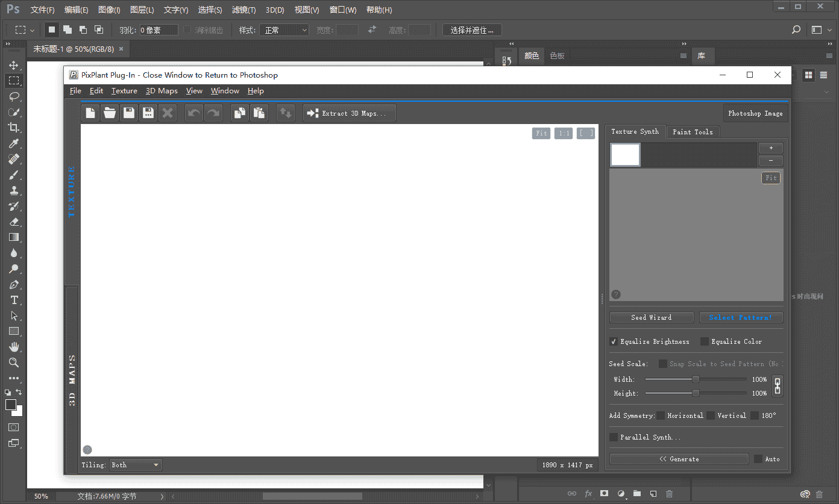Click the Paste clipboard icon in PixPlant
839x504 pixels.
pyautogui.click(x=259, y=113)
